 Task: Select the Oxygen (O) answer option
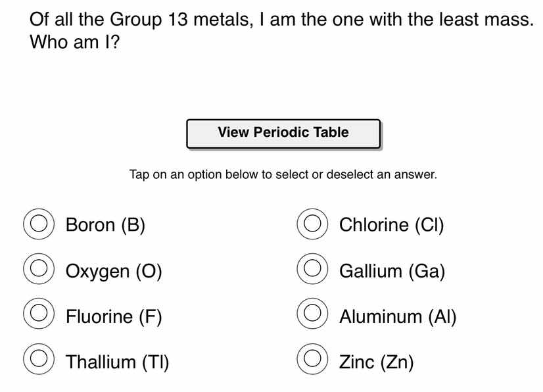coord(38,270)
